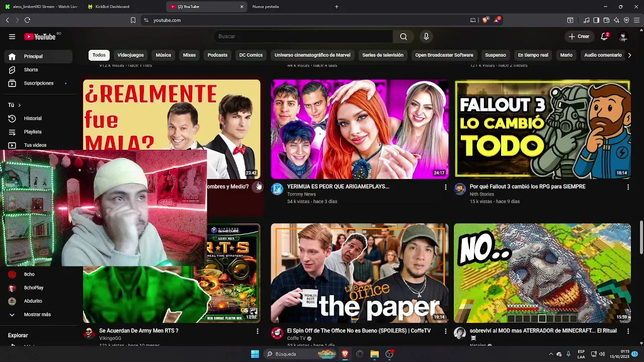This screenshot has width=644, height=362.
Task: Select Open Broadcaster Software chip
Action: pyautogui.click(x=444, y=55)
